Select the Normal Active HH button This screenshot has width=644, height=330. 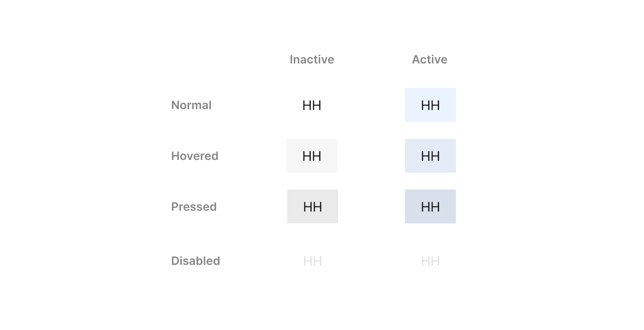tap(430, 105)
